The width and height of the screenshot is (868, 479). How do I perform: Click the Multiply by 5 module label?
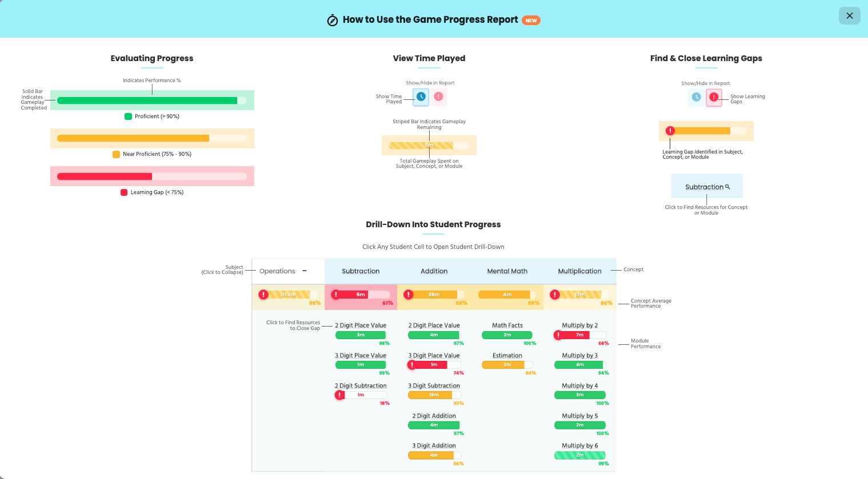[580, 416]
